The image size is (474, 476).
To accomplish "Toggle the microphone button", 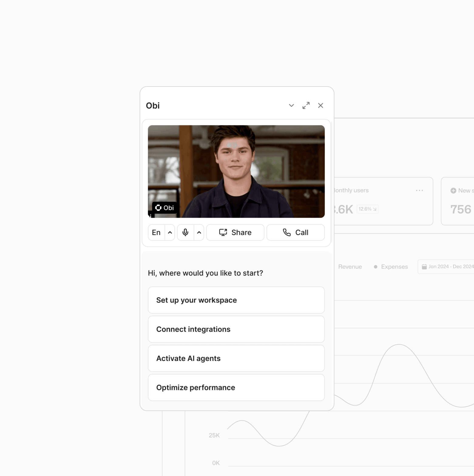I will [185, 233].
